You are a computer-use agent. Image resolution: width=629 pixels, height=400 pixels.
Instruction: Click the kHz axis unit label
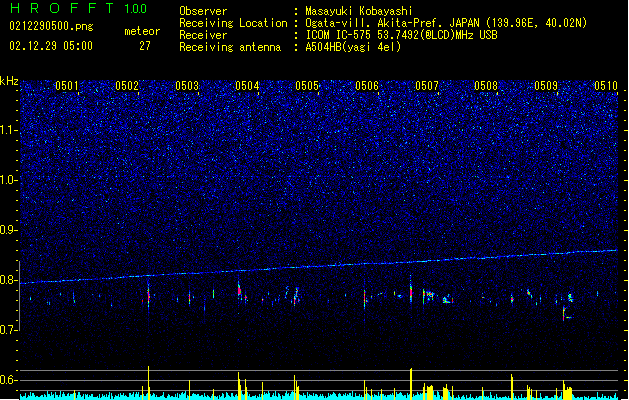point(9,81)
